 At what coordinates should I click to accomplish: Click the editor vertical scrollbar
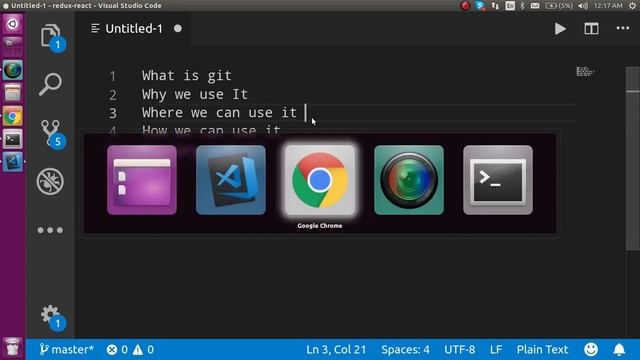(x=633, y=158)
